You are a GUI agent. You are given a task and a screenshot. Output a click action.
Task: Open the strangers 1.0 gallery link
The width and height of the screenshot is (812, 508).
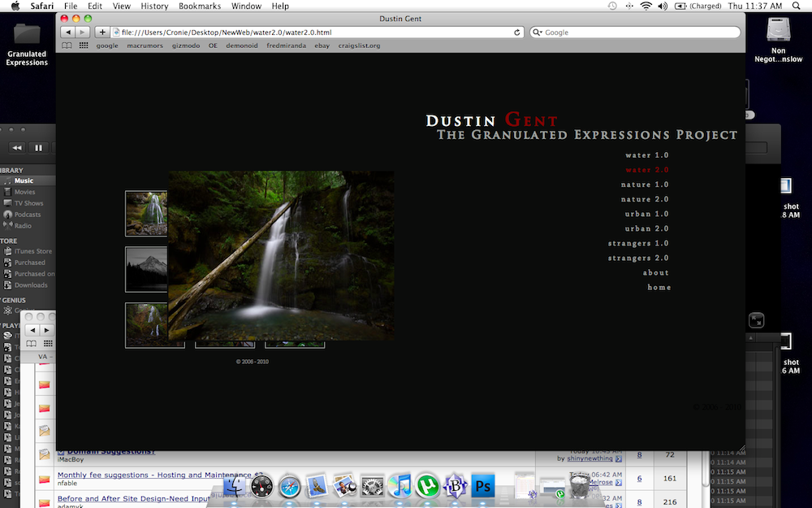click(638, 243)
